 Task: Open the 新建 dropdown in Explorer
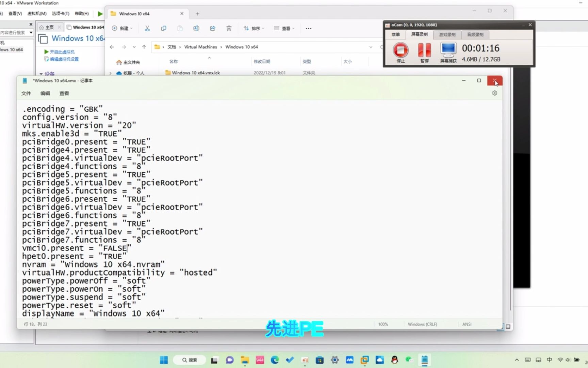pyautogui.click(x=122, y=28)
